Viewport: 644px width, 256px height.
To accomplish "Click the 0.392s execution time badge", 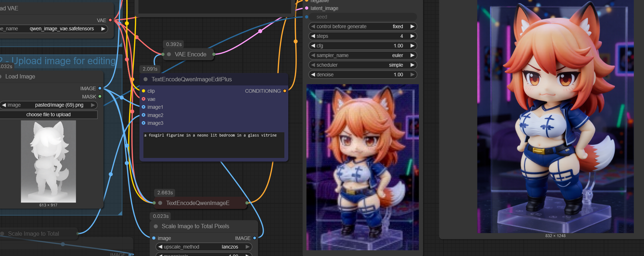I will (174, 44).
